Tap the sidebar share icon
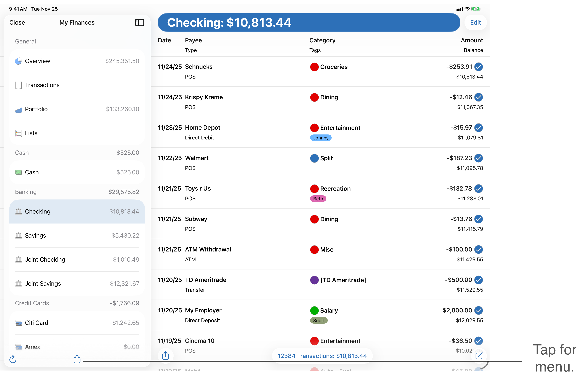The width and height of the screenshot is (588, 374). point(77,359)
